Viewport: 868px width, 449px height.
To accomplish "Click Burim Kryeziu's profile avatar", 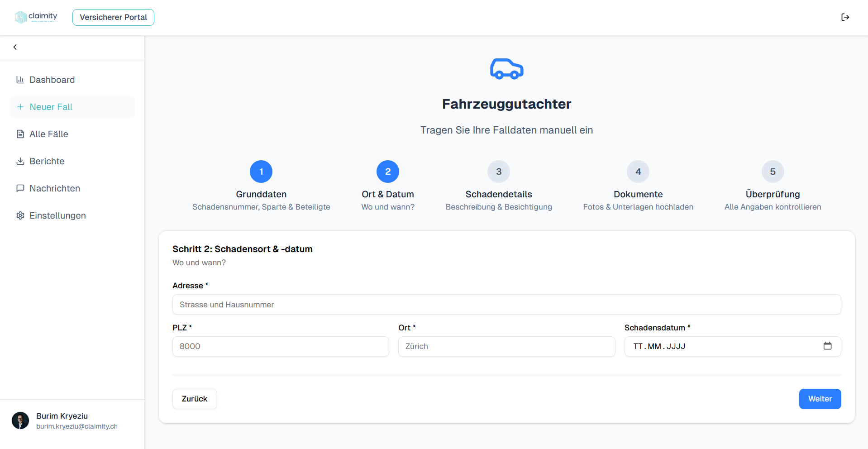I will [20, 420].
